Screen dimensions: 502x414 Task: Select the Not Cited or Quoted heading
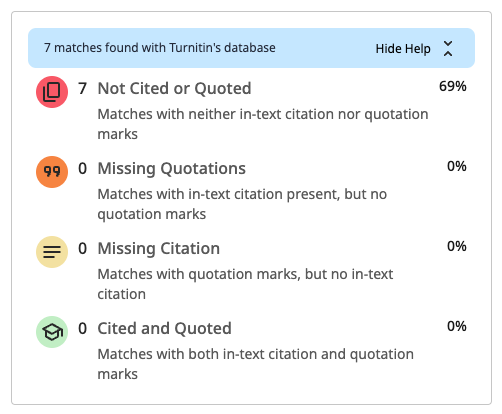(x=174, y=89)
